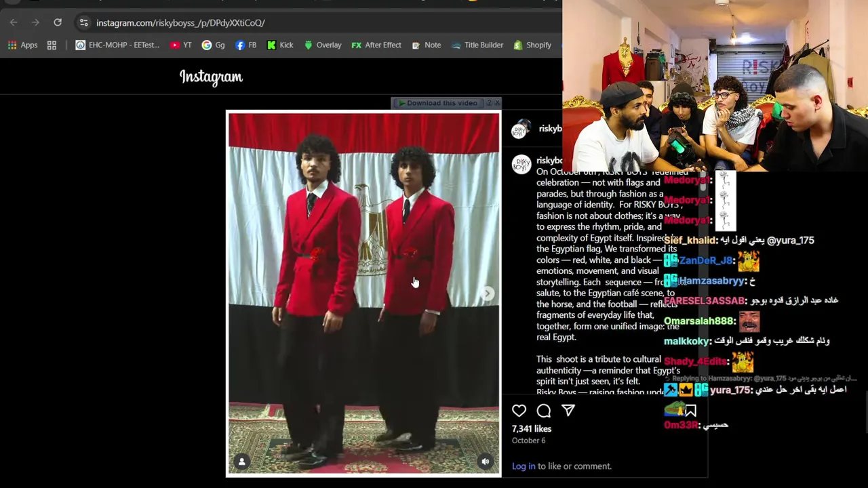Show tagged people icon on photo
This screenshot has height=488, width=868.
coord(241,462)
